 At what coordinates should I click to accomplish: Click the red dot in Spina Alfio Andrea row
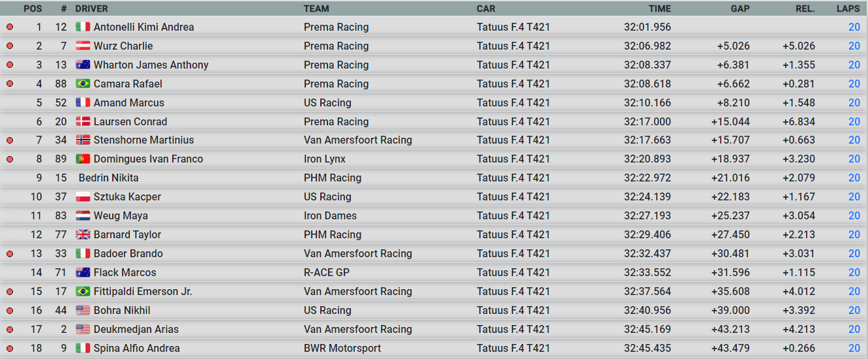pos(10,348)
